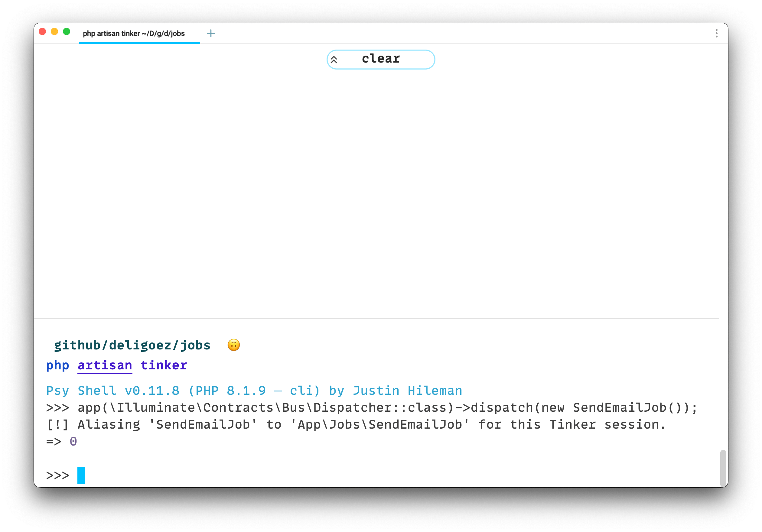Jump to the previous 'clear' command block
The height and width of the screenshot is (532, 762).
381,59
